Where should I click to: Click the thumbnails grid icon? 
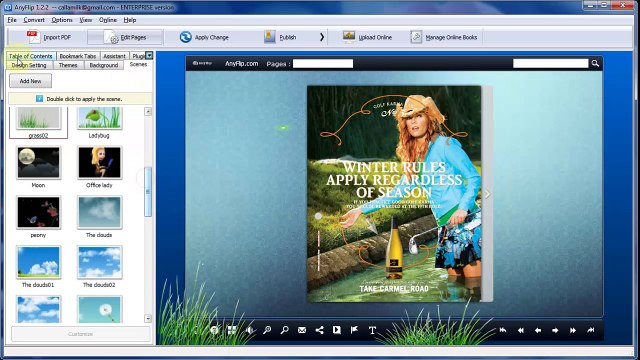[x=232, y=330]
